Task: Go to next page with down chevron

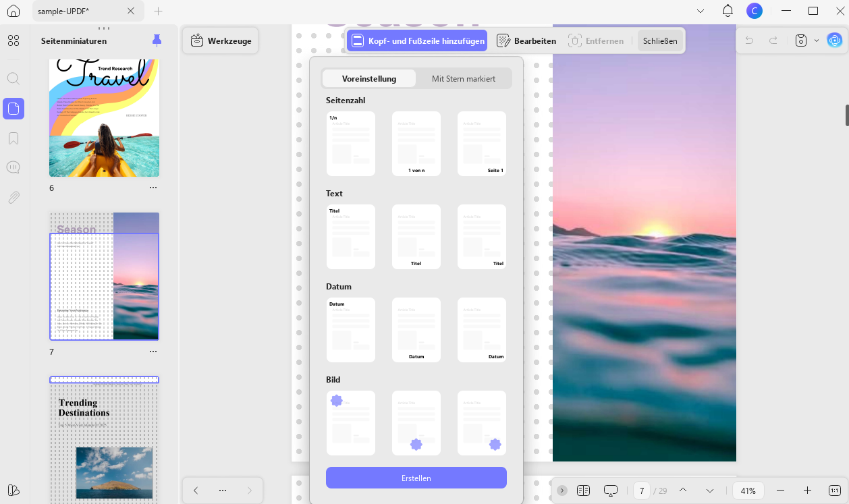Action: point(710,491)
